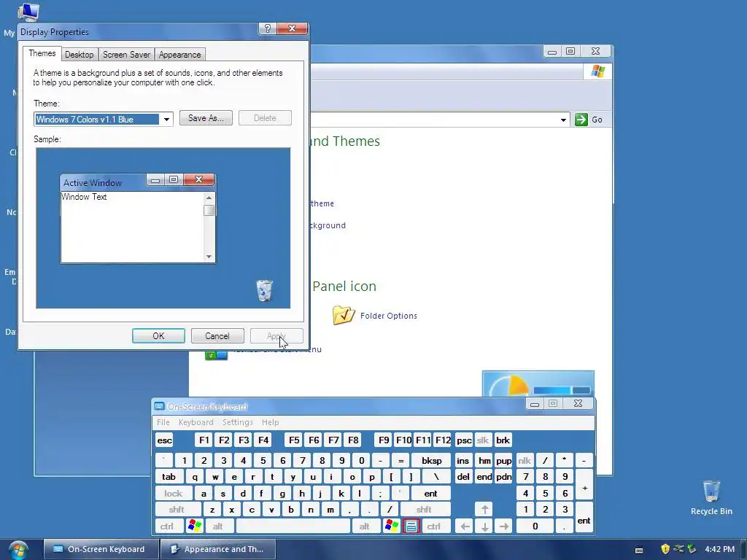Click the right arrow key on keyboard
Viewport: 747px width, 560px height.
point(504,526)
